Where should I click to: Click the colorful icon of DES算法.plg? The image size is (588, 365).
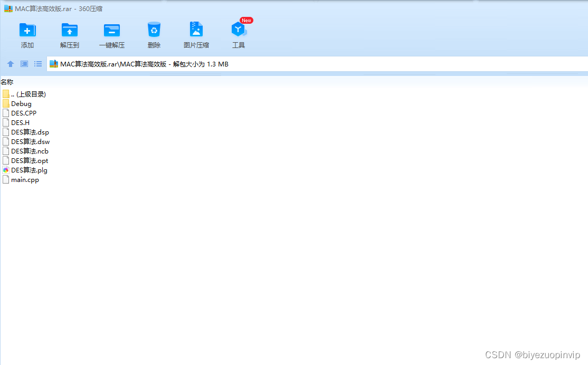6,170
